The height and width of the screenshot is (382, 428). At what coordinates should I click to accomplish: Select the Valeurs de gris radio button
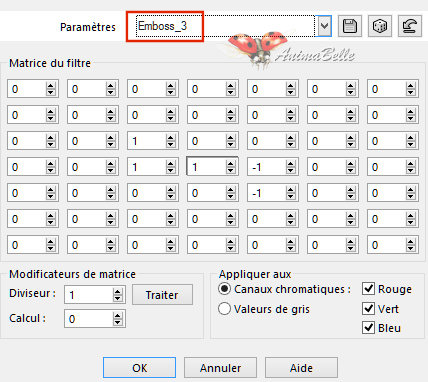224,309
